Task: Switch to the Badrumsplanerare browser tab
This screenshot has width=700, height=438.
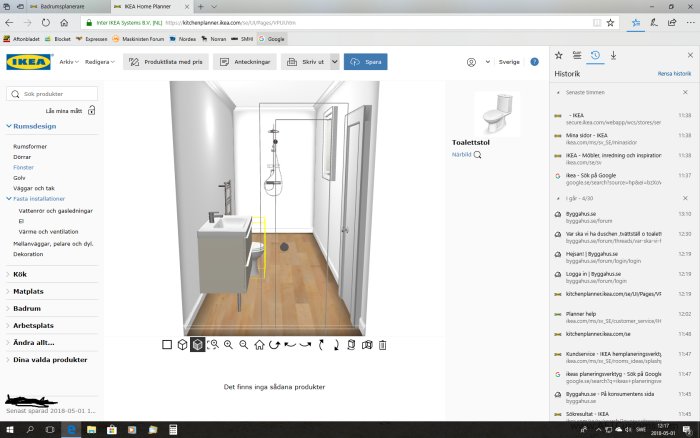Action: (x=62, y=7)
